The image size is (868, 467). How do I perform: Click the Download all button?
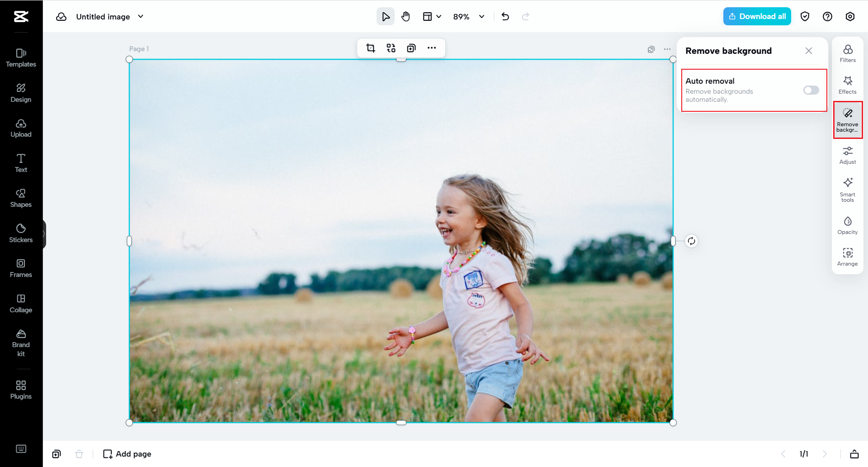coord(757,16)
